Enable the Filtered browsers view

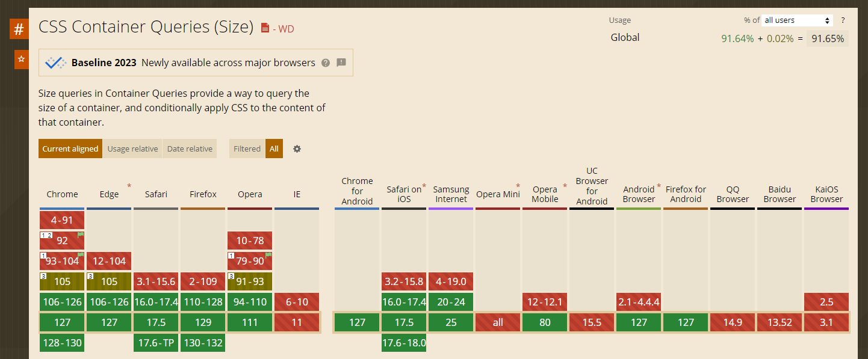247,149
